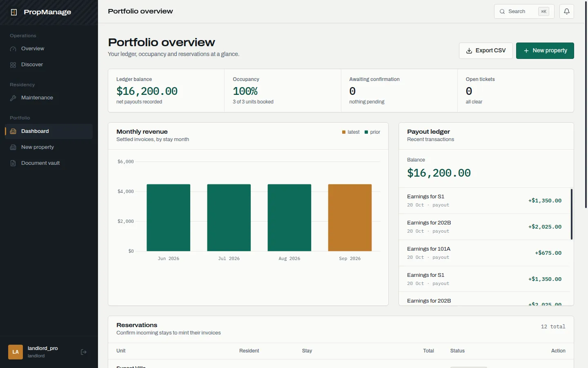Click the plus icon in New property button
The height and width of the screenshot is (368, 588).
click(526, 51)
